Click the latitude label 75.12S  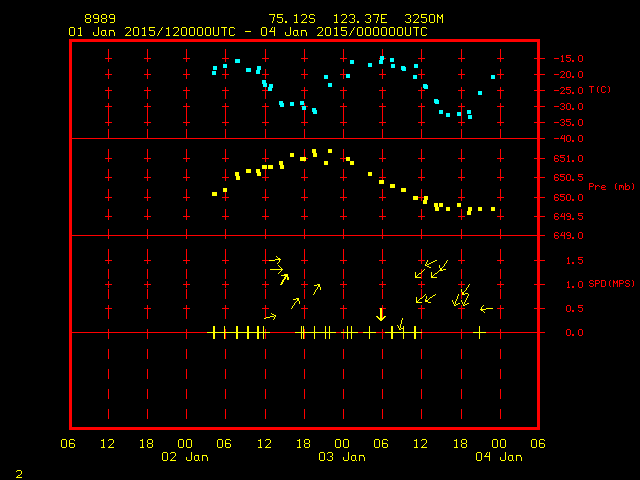click(x=289, y=19)
